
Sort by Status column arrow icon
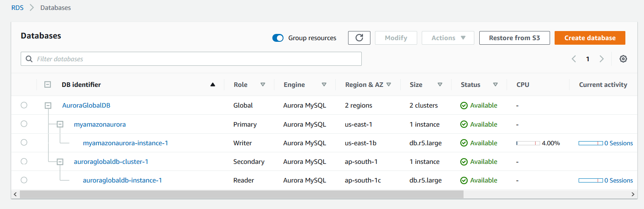click(x=495, y=84)
